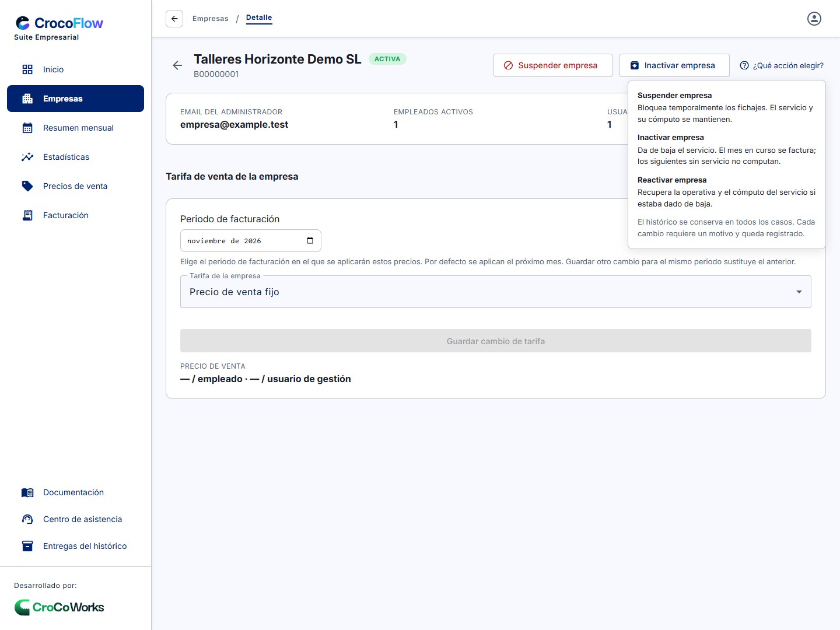
Task: Click the Detalle breadcrumb
Action: (x=259, y=17)
